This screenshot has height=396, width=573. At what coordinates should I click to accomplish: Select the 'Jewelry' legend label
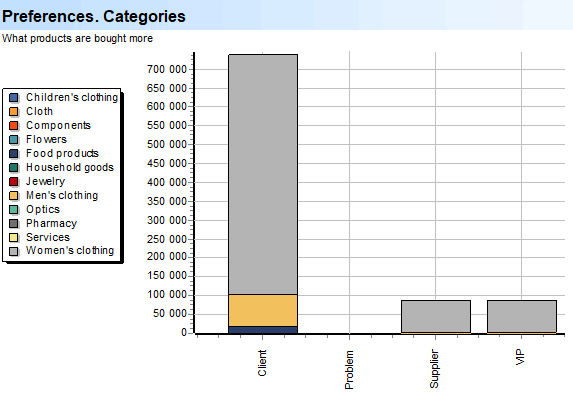[x=45, y=181]
